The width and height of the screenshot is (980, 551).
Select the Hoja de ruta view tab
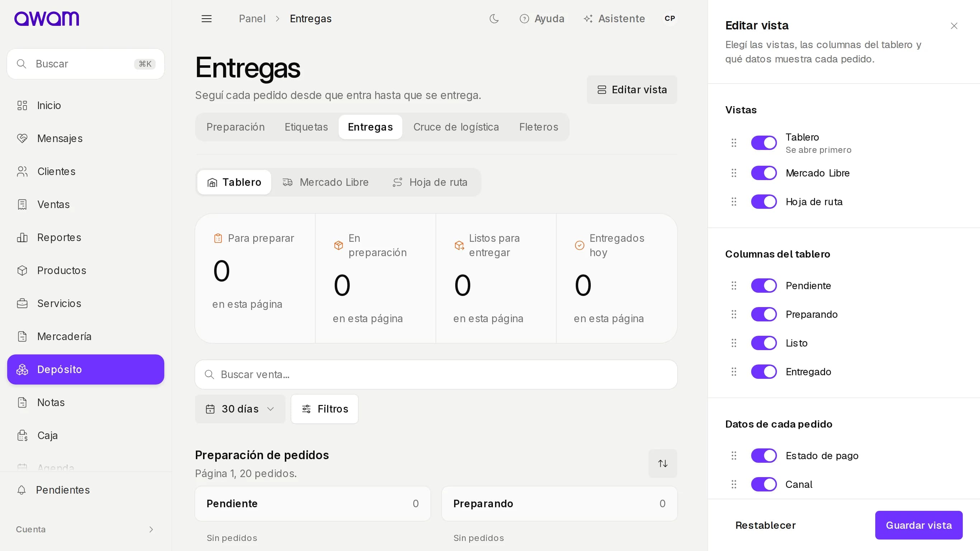(x=430, y=183)
